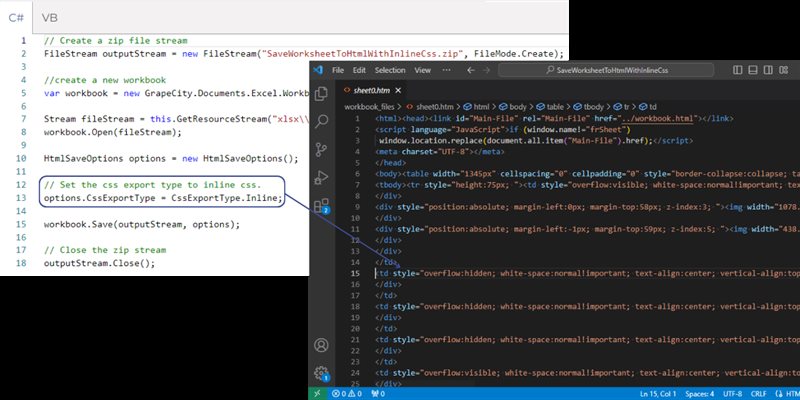Click UTF-8 encoding in status bar
The width and height of the screenshot is (800, 400).
tap(733, 394)
